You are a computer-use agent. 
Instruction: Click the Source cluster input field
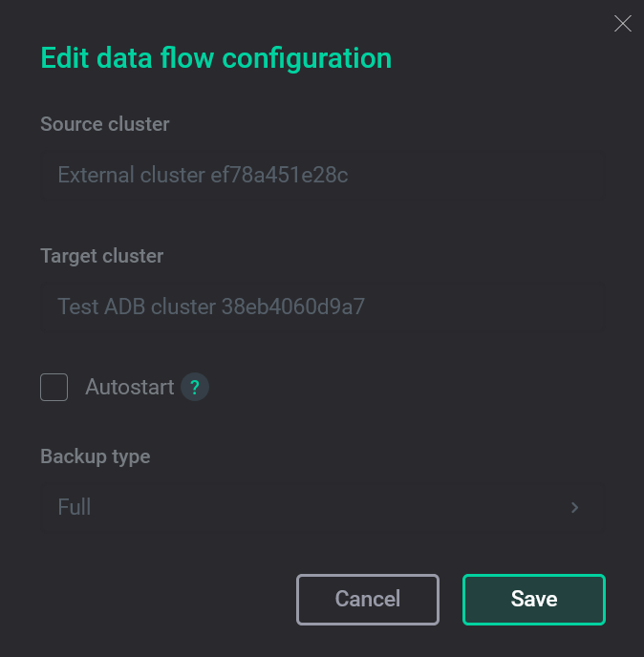tap(321, 175)
